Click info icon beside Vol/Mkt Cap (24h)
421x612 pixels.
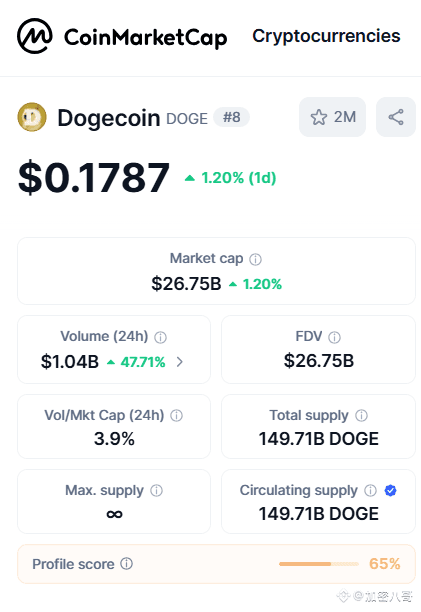176,416
